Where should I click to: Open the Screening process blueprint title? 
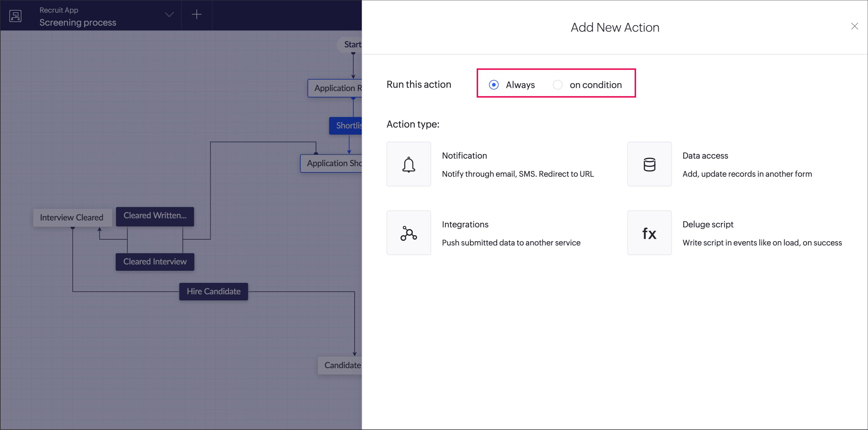pyautogui.click(x=77, y=22)
